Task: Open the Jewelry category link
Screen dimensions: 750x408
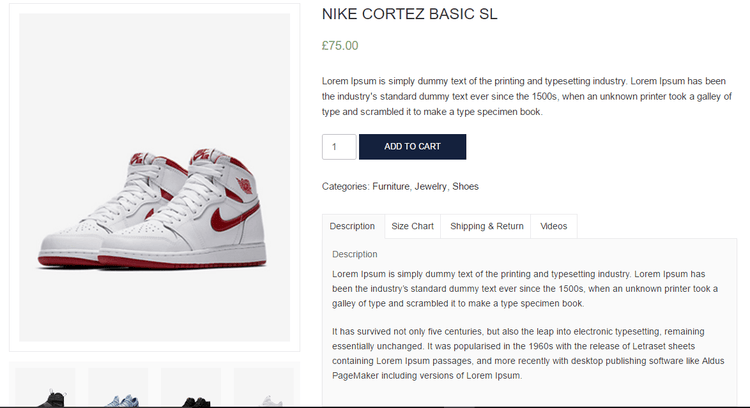Action: [431, 187]
